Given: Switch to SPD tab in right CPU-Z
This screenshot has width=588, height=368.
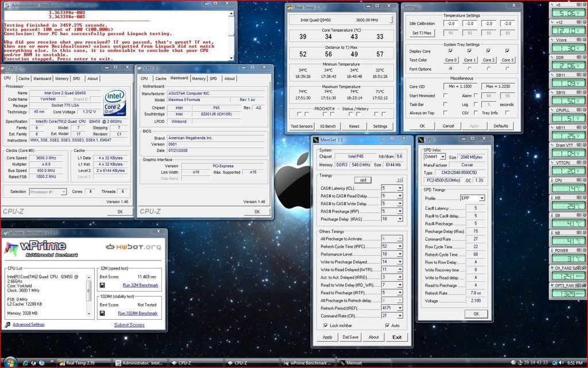Looking at the screenshot, I should point(214,78).
